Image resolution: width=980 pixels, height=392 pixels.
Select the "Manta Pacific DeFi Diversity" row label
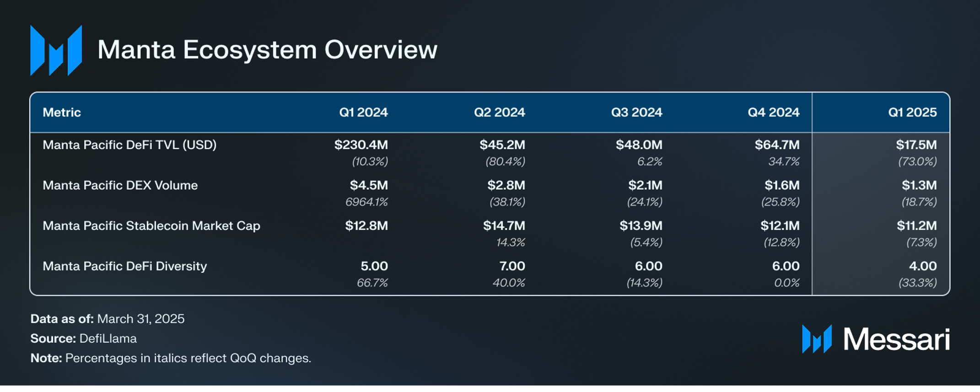point(124,266)
